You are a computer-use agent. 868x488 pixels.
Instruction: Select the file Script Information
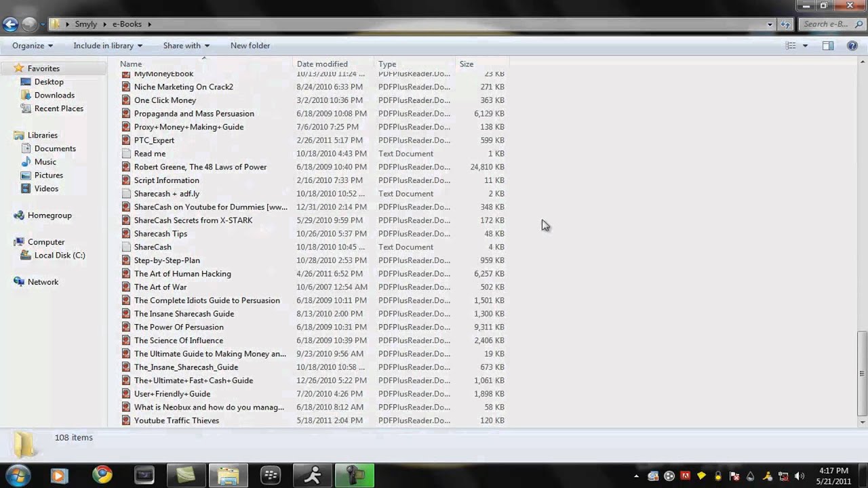coord(166,180)
